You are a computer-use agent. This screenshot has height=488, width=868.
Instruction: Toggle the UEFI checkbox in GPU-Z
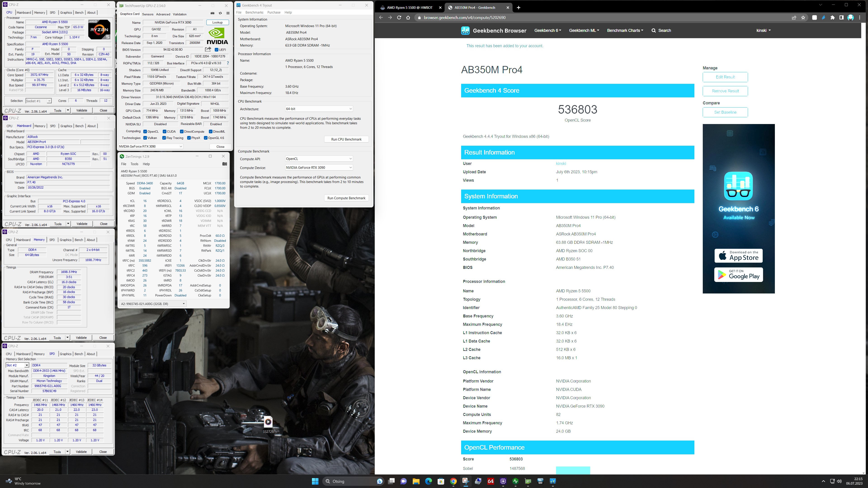[x=217, y=49]
